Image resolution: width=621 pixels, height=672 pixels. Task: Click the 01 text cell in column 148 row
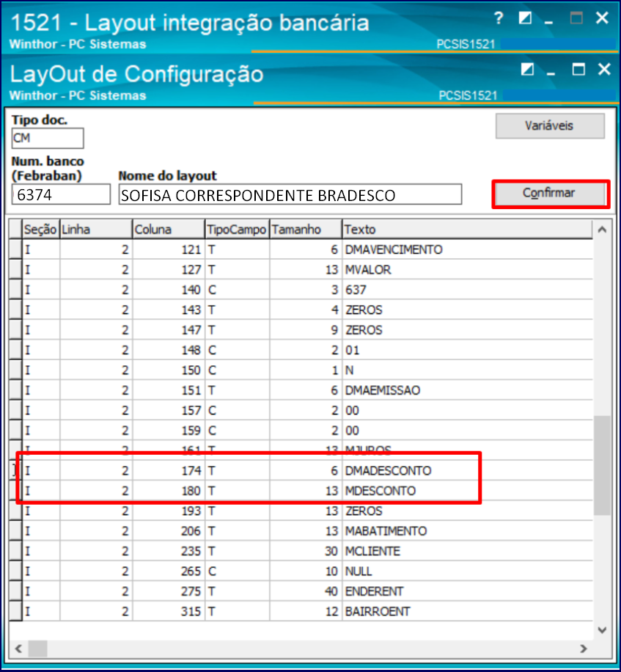tap(468, 350)
